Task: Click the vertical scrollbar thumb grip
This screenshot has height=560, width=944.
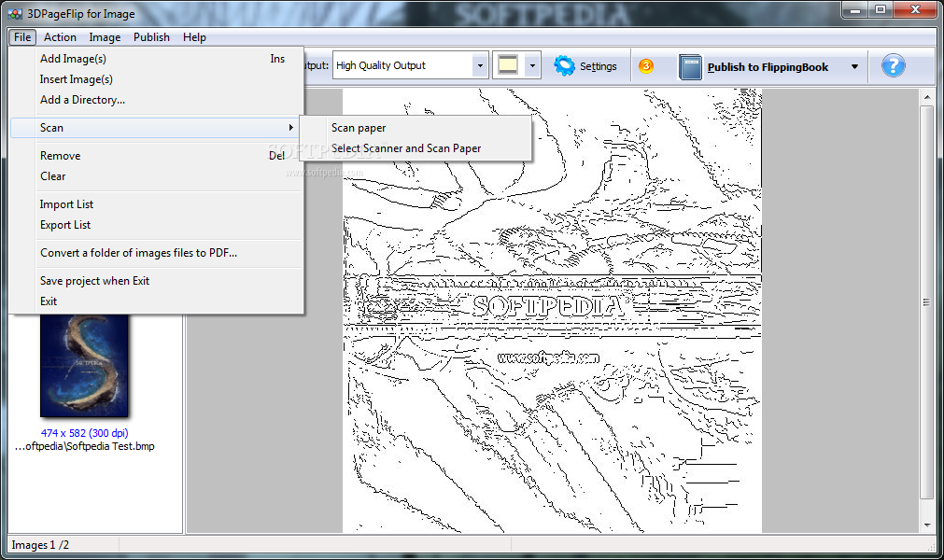Action: (927, 302)
